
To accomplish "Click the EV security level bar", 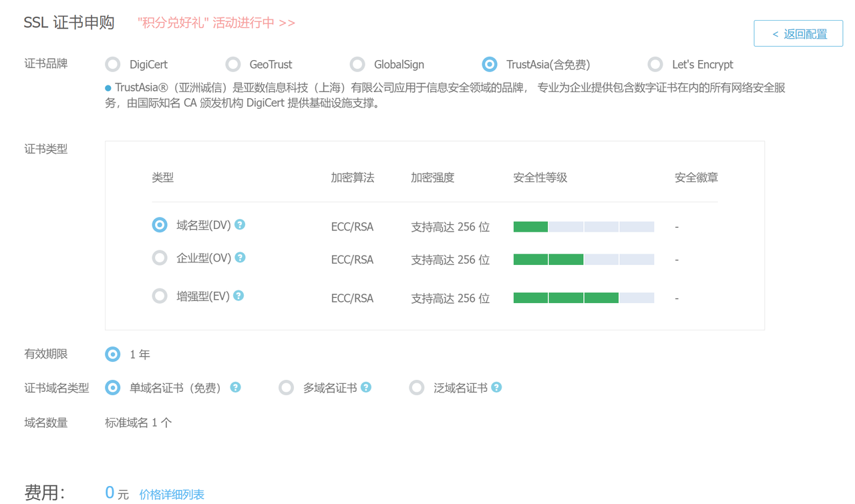I will 584,298.
